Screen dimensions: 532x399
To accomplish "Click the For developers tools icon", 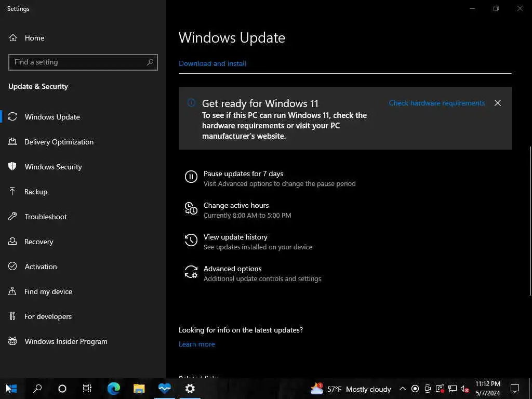I will (x=12, y=316).
